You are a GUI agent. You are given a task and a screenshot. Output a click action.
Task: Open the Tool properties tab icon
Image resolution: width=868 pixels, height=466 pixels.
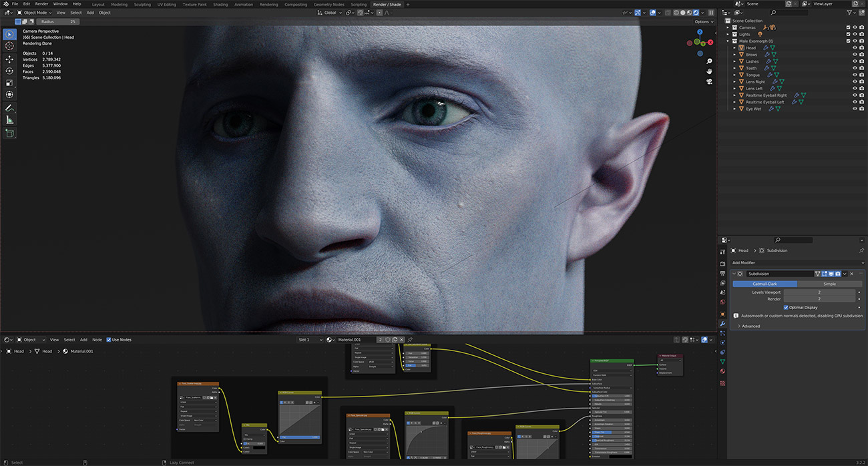722,252
